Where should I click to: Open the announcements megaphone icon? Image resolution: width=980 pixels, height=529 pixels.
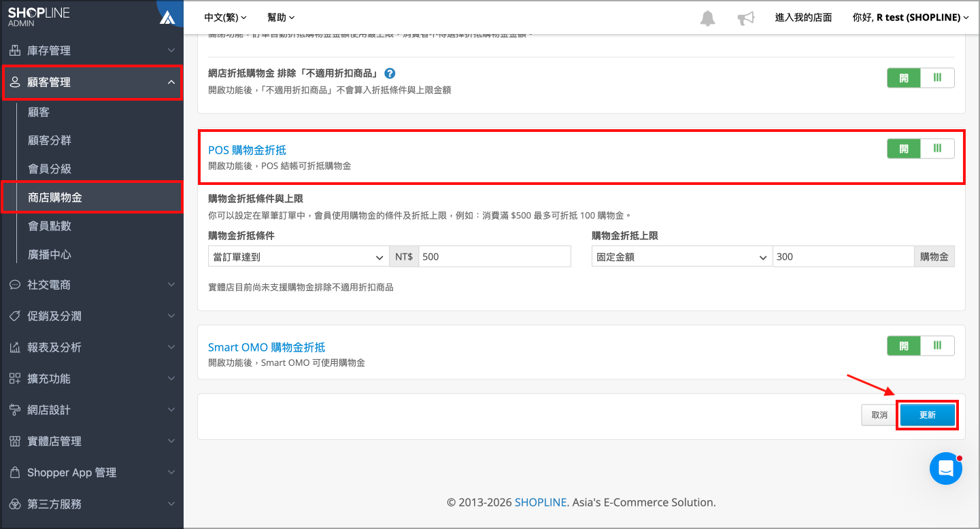click(746, 18)
